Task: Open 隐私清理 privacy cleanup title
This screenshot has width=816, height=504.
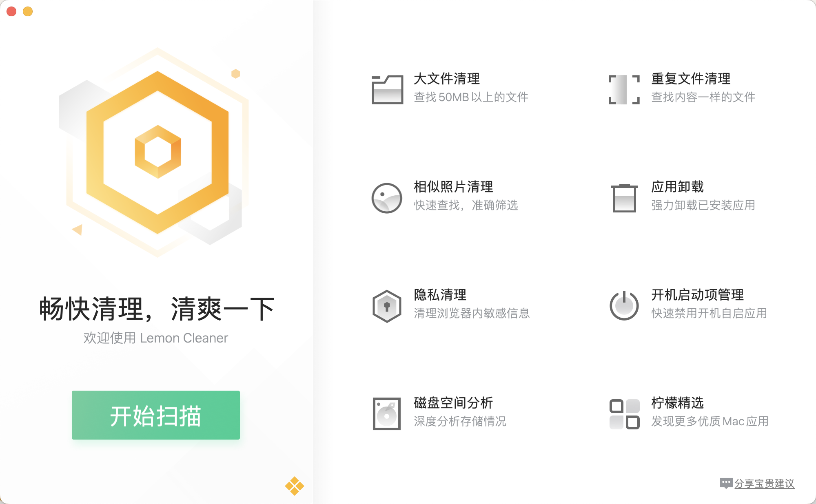Action: pos(440,295)
